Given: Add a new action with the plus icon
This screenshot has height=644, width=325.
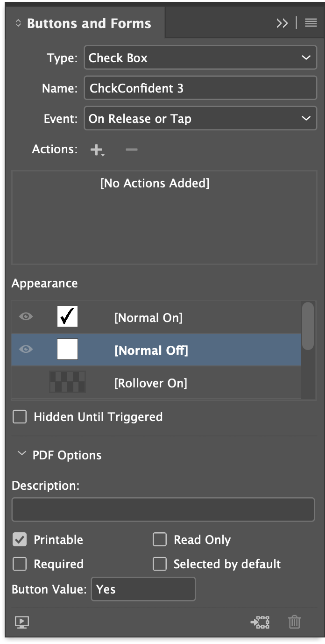Looking at the screenshot, I should tap(96, 149).
